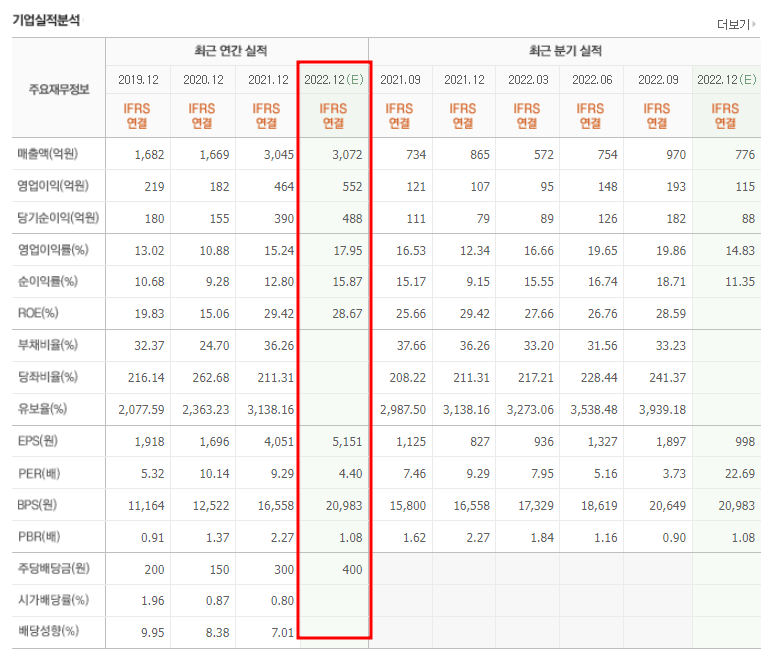Select the 2020.12 column header
The image size is (771, 650).
(x=203, y=80)
